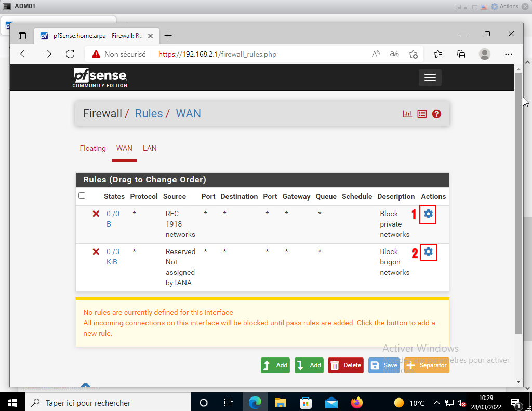Switch to the Floating rules tab
This screenshot has height=411, width=532.
[x=92, y=148]
